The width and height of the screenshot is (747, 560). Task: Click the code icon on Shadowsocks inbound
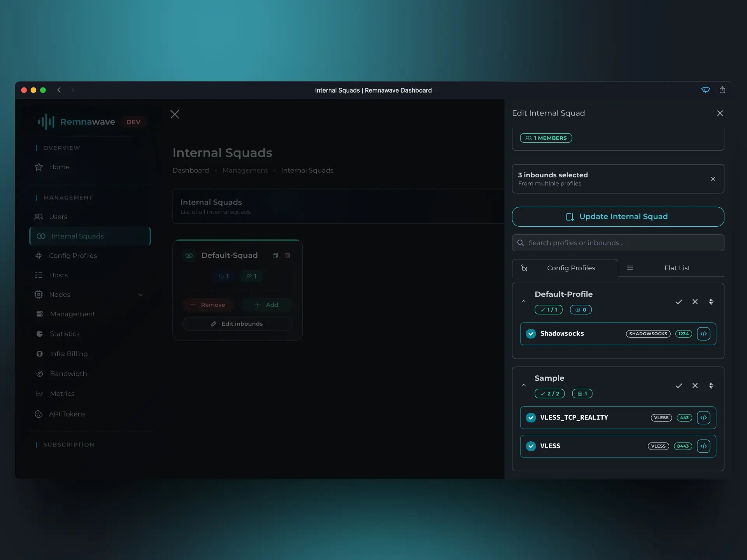point(703,334)
